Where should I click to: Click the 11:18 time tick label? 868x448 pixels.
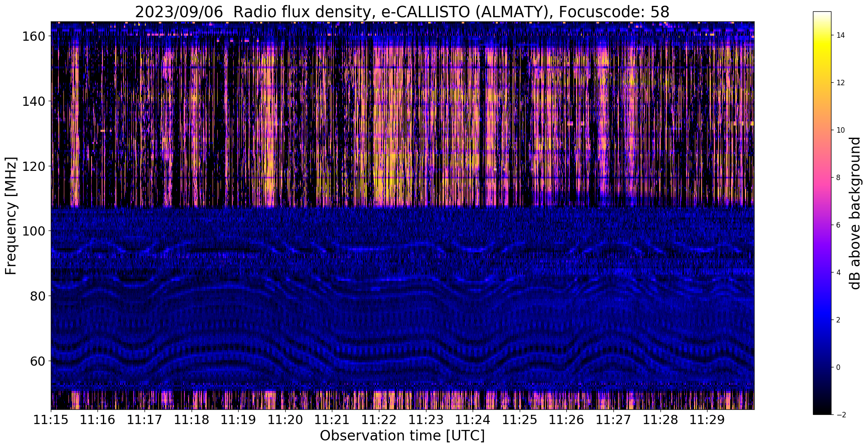(192, 420)
